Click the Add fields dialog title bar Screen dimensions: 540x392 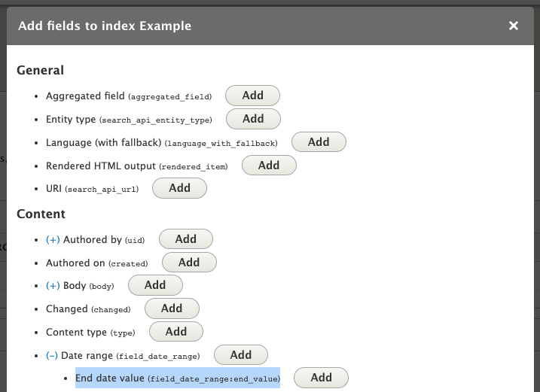pos(270,26)
